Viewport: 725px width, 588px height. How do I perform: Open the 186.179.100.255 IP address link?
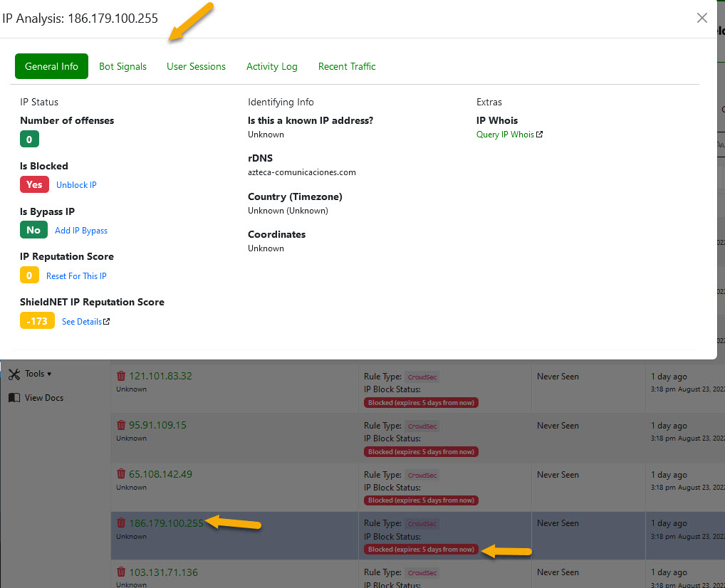point(165,522)
